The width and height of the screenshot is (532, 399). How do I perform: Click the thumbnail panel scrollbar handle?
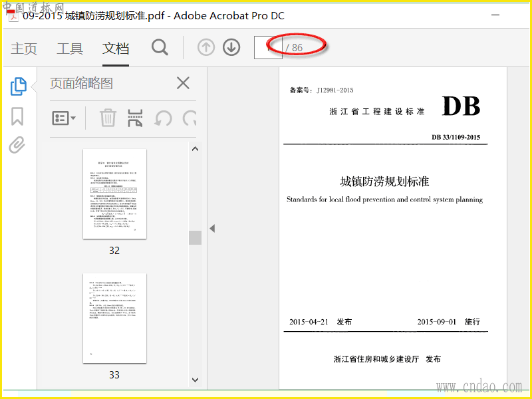click(195, 237)
